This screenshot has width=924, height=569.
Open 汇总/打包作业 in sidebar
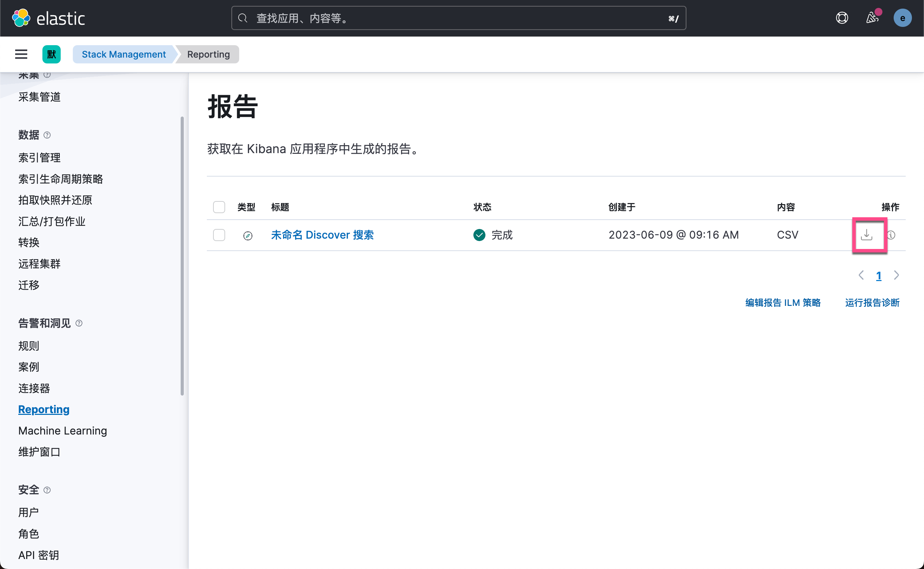[52, 221]
